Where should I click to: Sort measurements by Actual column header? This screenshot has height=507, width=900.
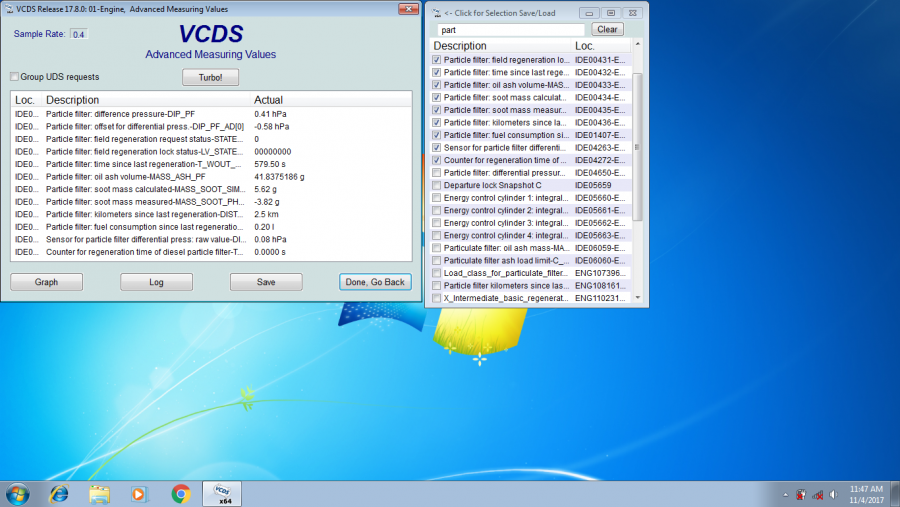pos(268,100)
